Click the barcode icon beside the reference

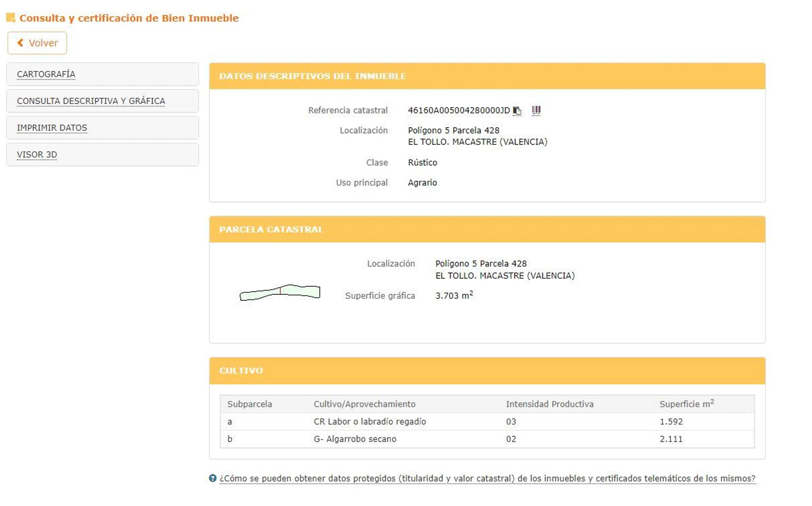[x=536, y=110]
